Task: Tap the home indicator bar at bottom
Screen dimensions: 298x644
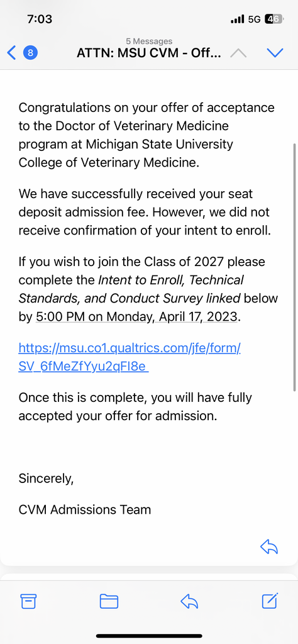Action: pyautogui.click(x=149, y=636)
